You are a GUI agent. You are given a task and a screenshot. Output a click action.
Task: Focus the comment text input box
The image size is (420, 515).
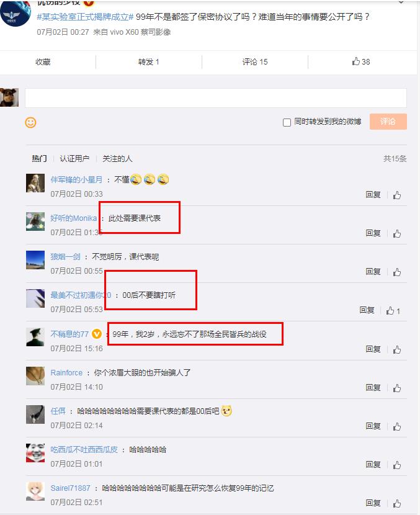(x=216, y=98)
